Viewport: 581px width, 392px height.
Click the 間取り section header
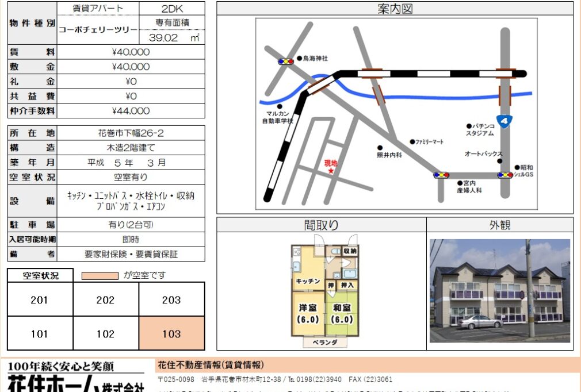pyautogui.click(x=321, y=225)
